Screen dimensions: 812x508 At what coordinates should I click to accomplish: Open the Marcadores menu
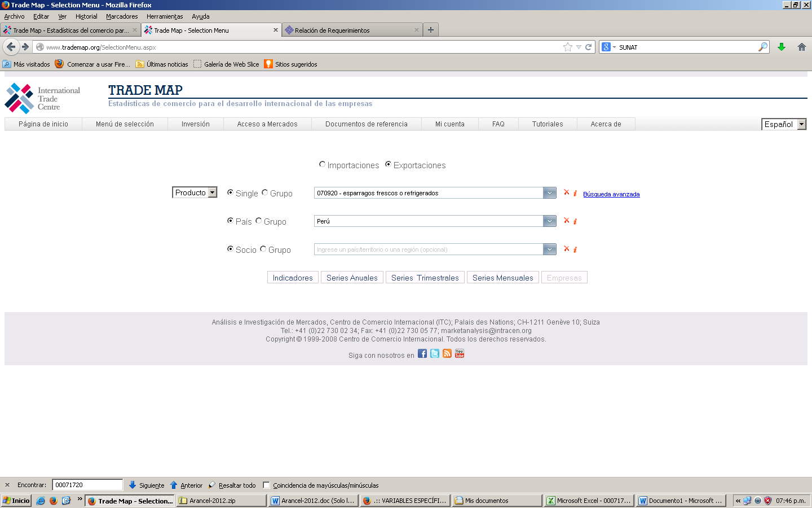[122, 16]
